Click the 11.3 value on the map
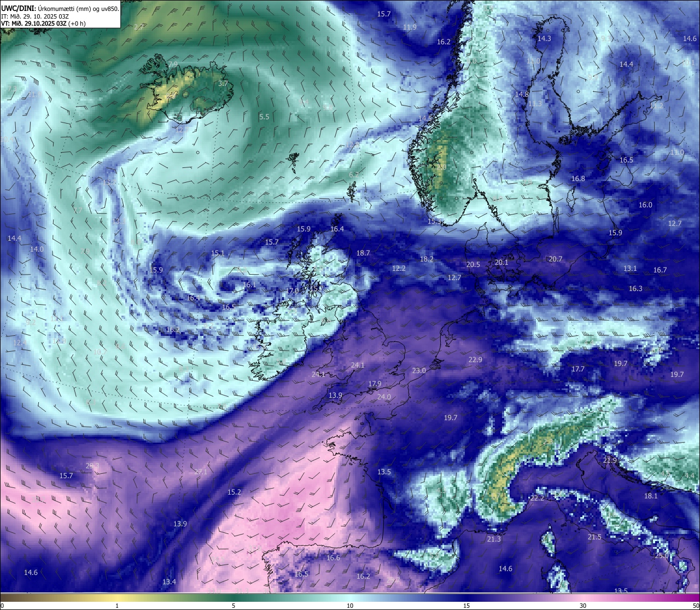Viewport: 700px width, 610px height. tap(535, 103)
